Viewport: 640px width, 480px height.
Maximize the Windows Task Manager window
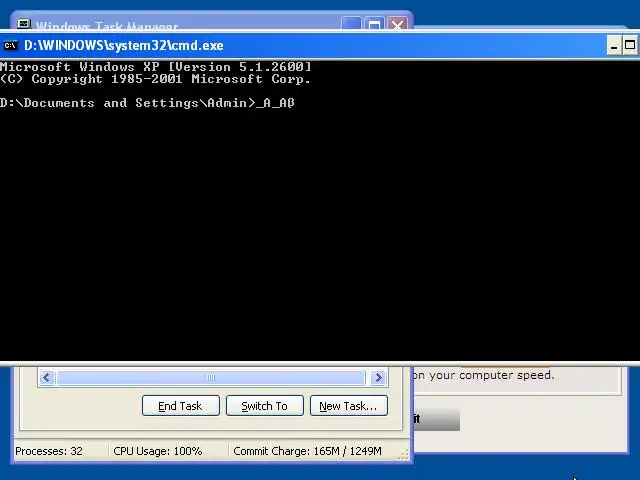(374, 24)
